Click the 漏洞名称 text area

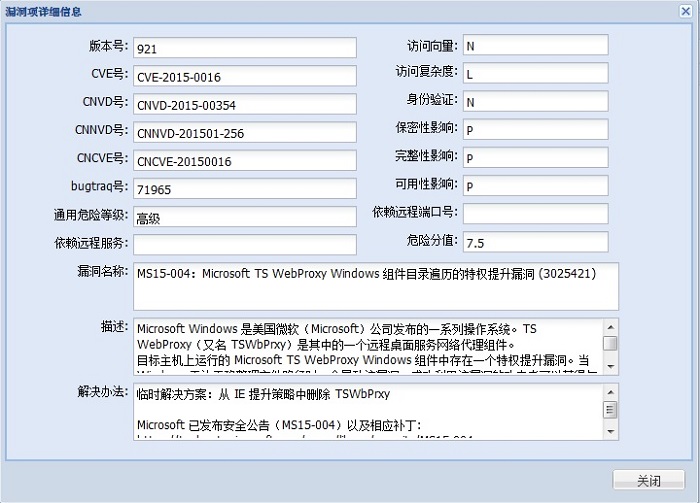click(376, 287)
